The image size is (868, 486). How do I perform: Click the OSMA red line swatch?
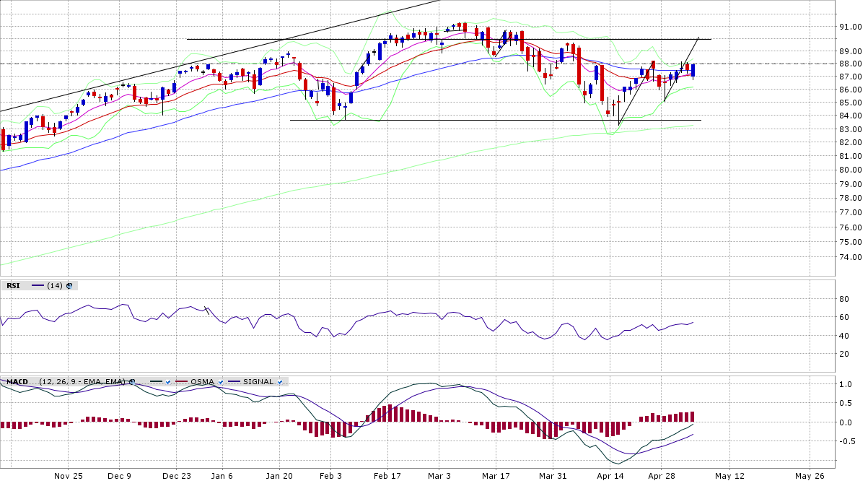click(x=182, y=381)
